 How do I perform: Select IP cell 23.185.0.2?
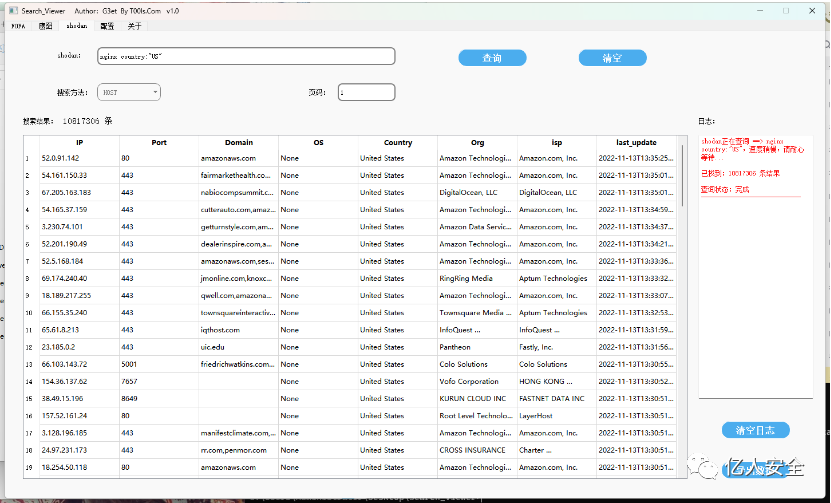click(x=79, y=347)
